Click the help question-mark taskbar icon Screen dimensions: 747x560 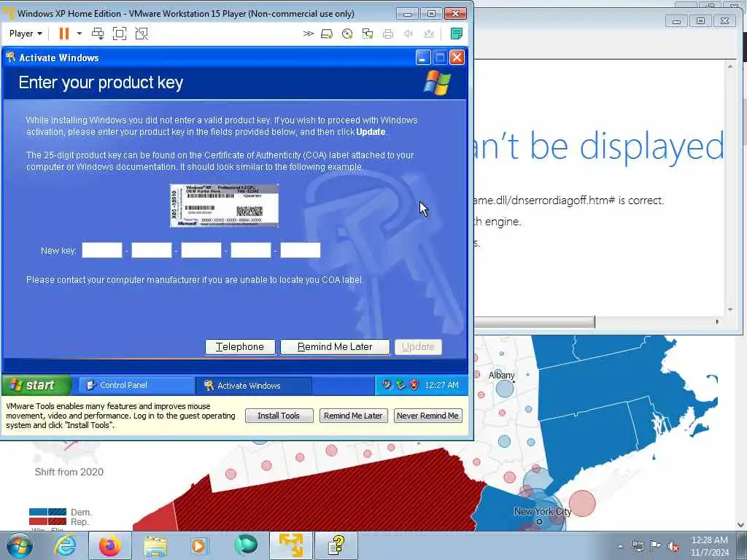tap(336, 545)
